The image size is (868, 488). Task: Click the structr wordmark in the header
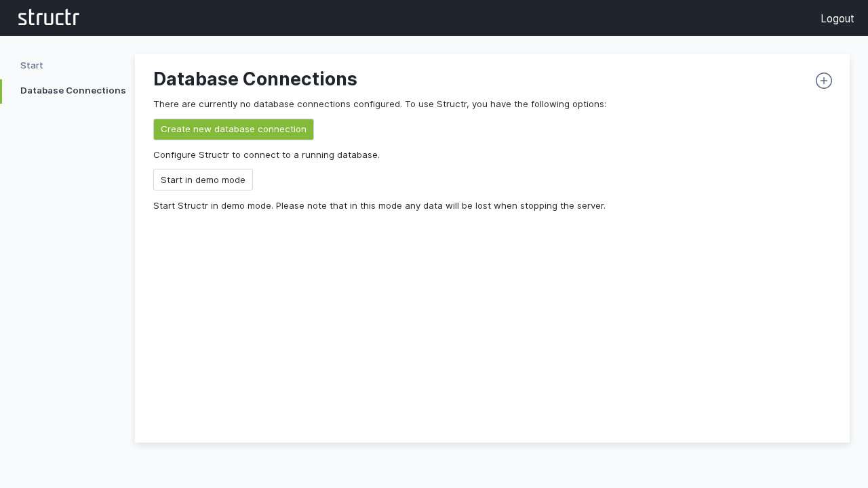point(48,18)
